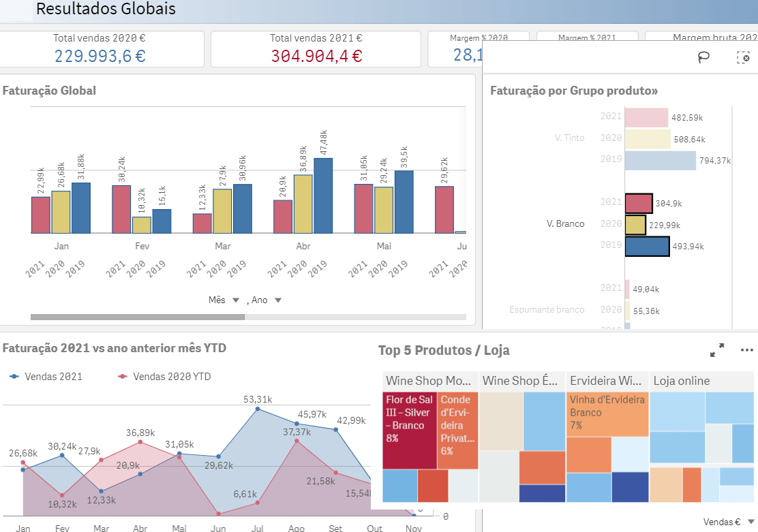Click the Mar 2021 bar labeled 12,33k
The image size is (758, 532).
pos(202,223)
